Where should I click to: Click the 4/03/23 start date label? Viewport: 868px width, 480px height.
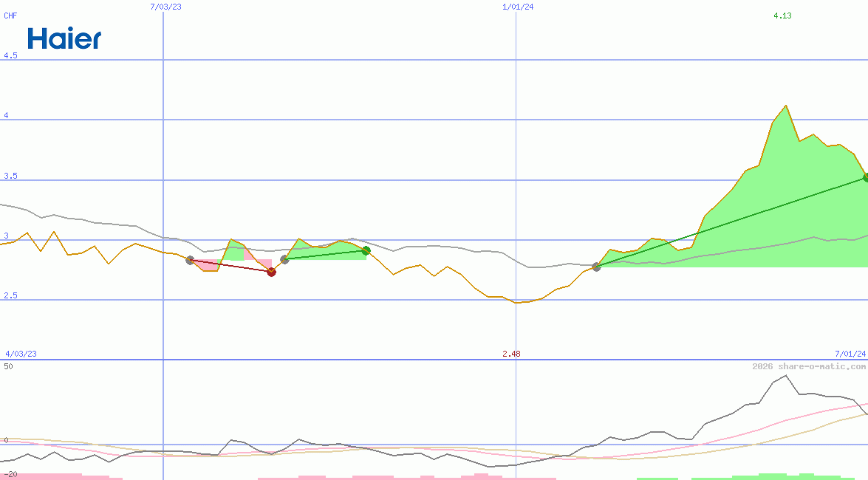(21, 354)
